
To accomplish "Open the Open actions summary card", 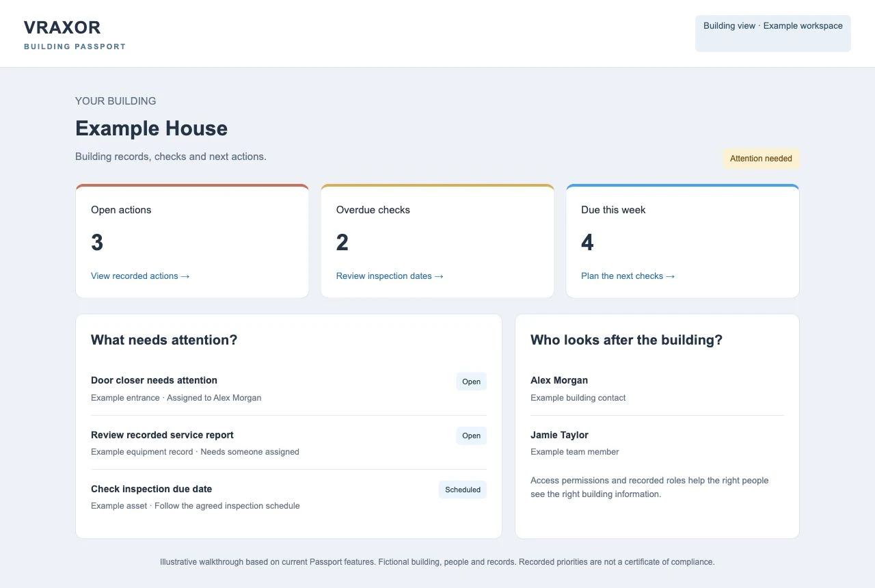I will [x=192, y=241].
